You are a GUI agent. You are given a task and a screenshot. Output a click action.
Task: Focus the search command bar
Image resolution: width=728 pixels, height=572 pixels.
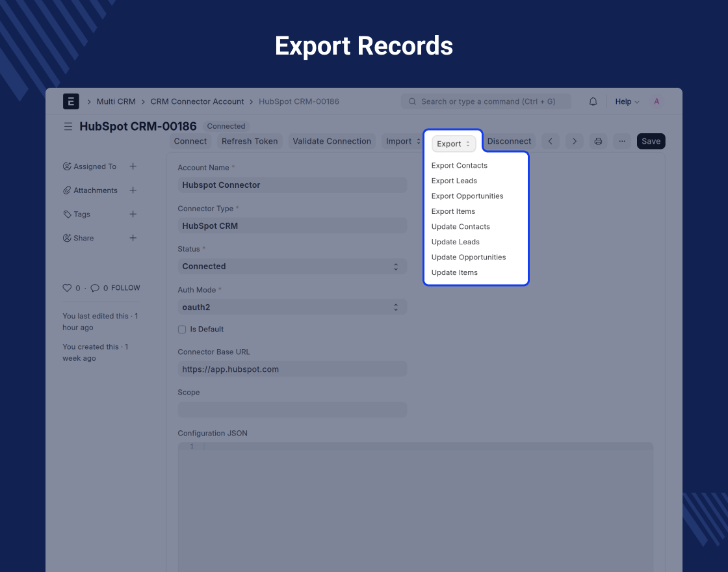[x=486, y=101]
